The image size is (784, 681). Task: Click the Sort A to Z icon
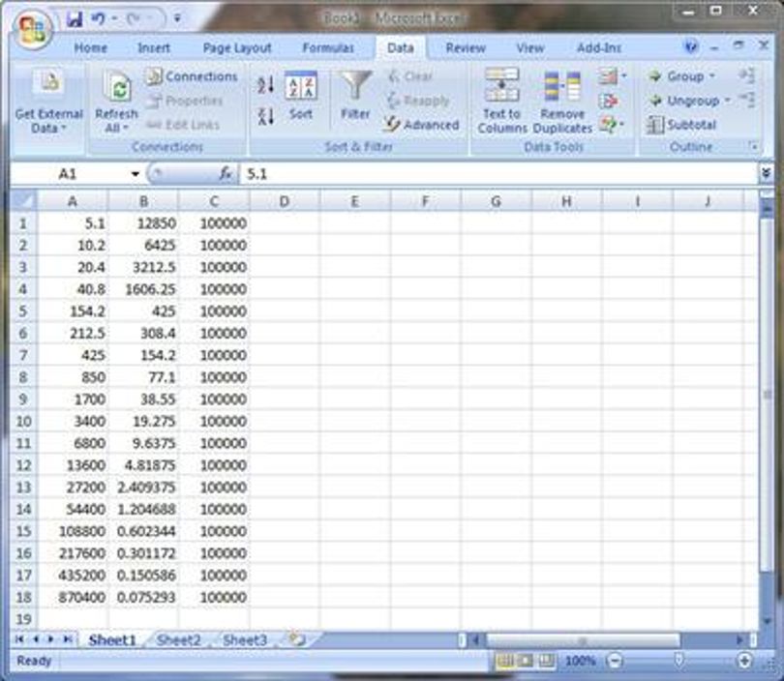click(265, 85)
